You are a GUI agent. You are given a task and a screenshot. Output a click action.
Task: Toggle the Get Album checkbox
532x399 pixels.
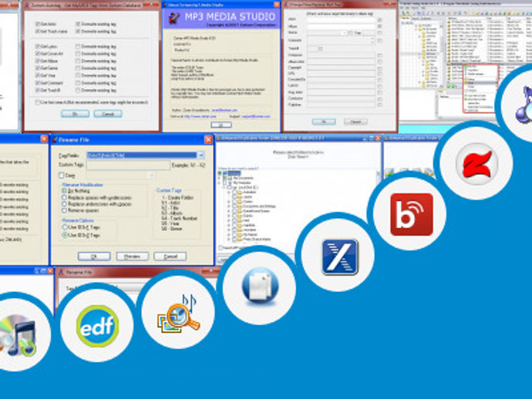[37, 61]
